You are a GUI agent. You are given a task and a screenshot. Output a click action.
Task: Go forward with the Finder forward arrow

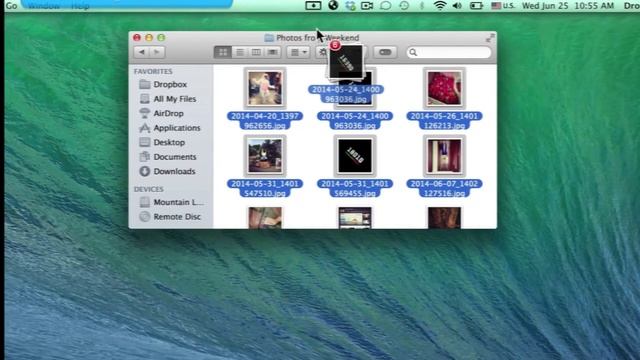[x=157, y=52]
